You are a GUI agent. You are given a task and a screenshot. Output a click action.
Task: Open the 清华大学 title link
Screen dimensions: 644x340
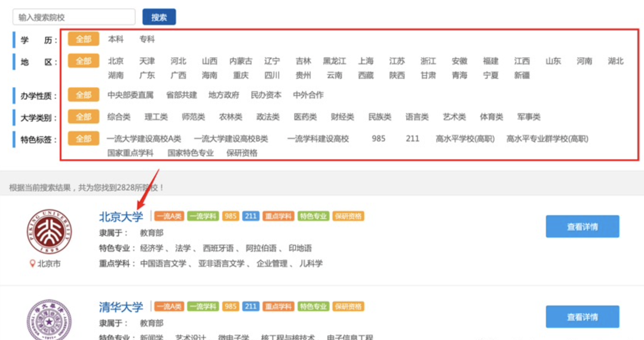click(x=121, y=307)
